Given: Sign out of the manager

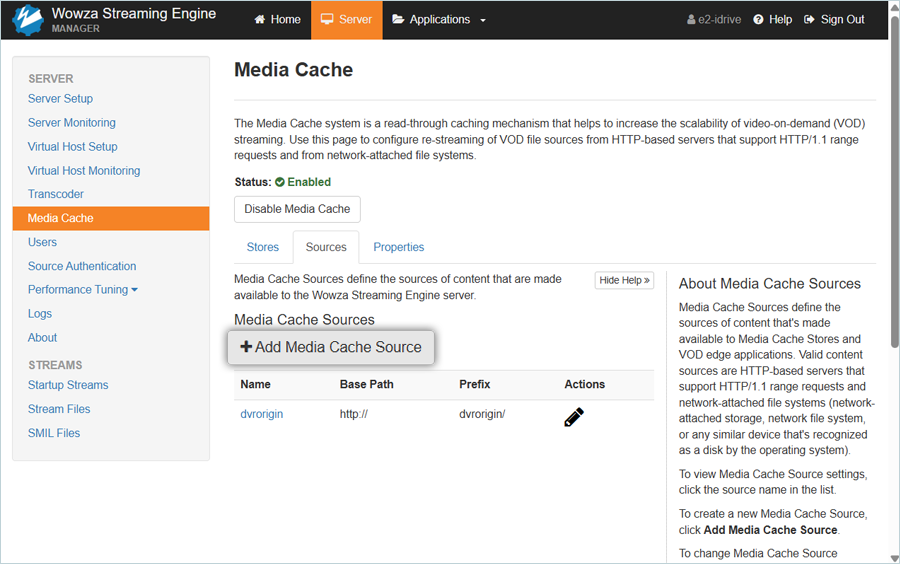Looking at the screenshot, I should tap(834, 20).
